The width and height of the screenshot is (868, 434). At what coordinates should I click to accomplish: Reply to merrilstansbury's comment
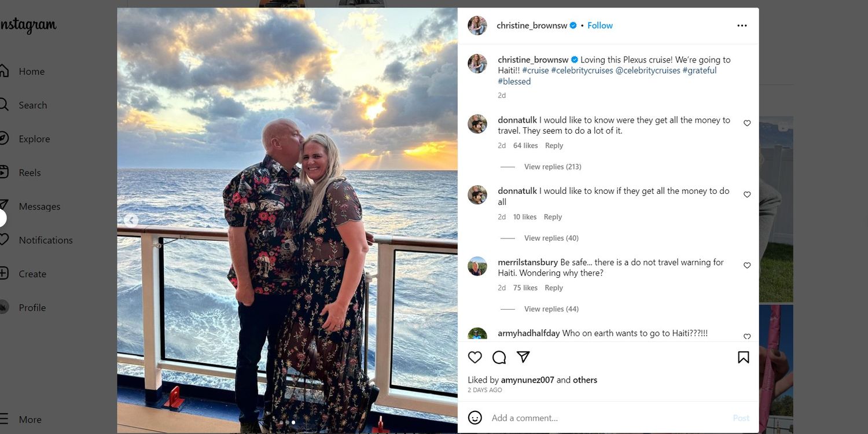[x=553, y=288]
